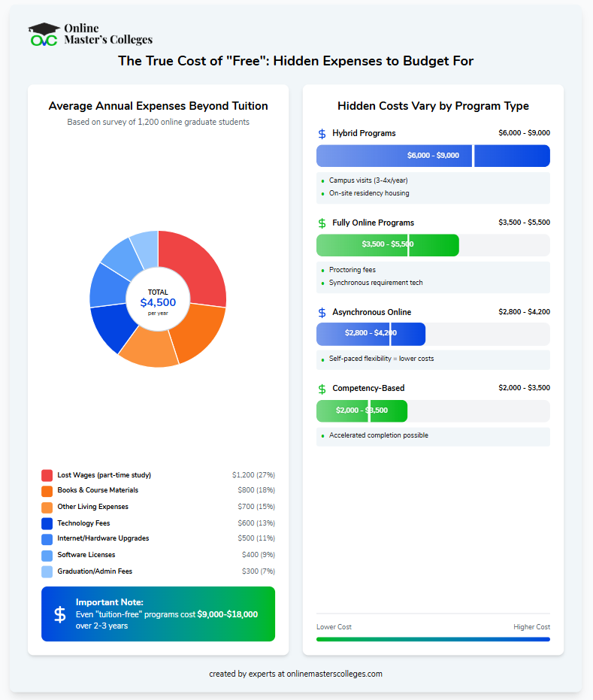Click the '$400 (9%)' value
593x700 pixels.
tap(259, 555)
